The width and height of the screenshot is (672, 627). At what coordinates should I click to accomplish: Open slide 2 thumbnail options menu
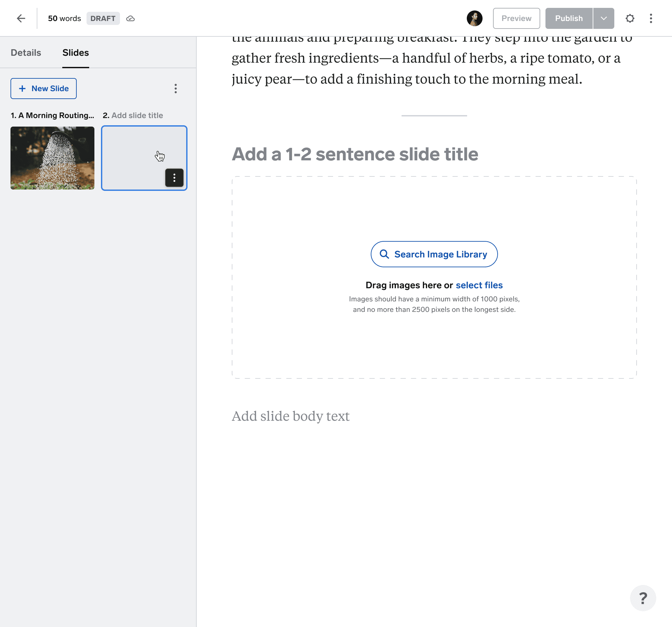(x=174, y=177)
